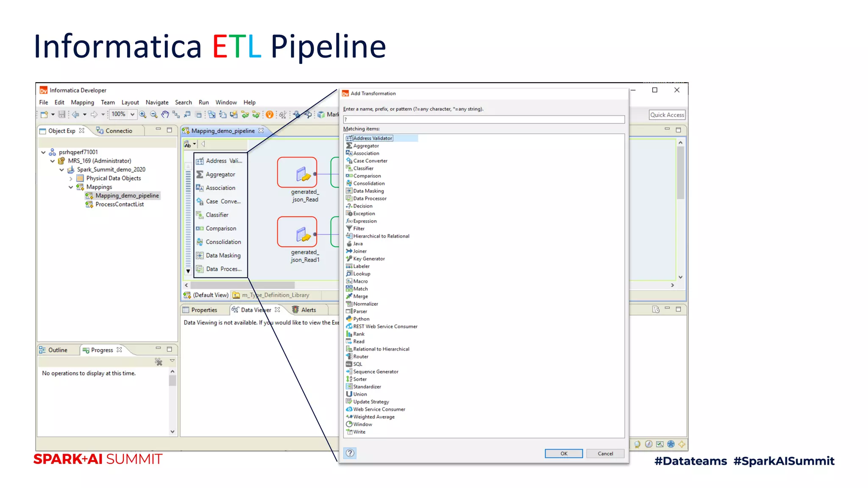Click the Remove All Operations icon in Progress

pos(159,362)
